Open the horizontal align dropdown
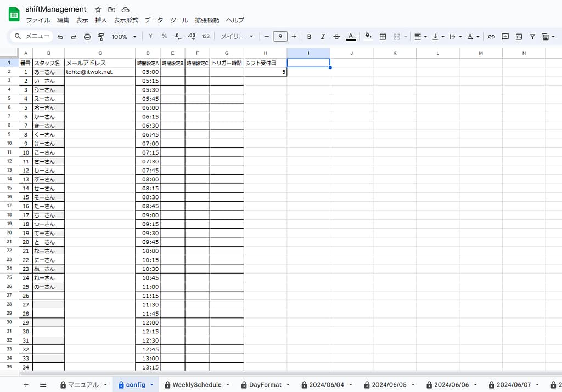Viewport: 562px width, 392px height. coord(420,37)
